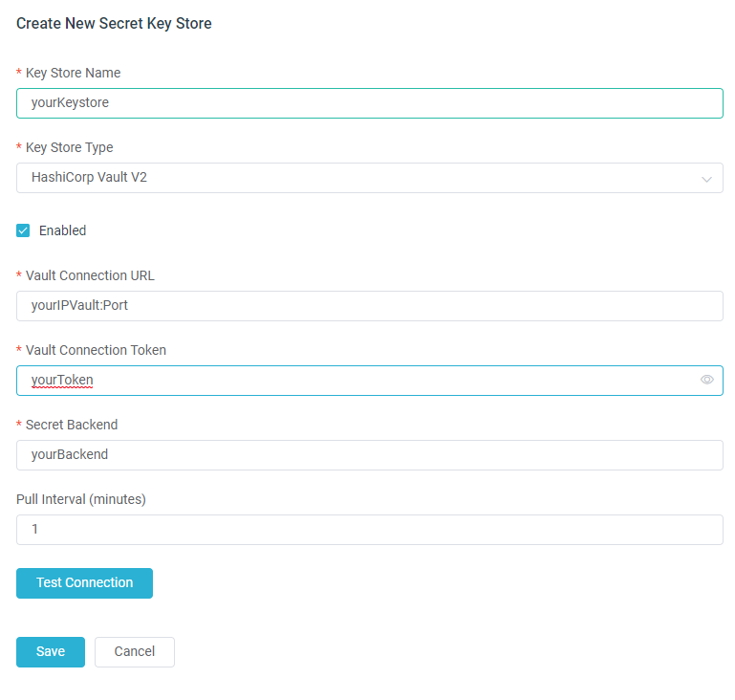Viewport: 735px width, 700px height.
Task: Click the Secret Backend input box
Action: pos(369,455)
